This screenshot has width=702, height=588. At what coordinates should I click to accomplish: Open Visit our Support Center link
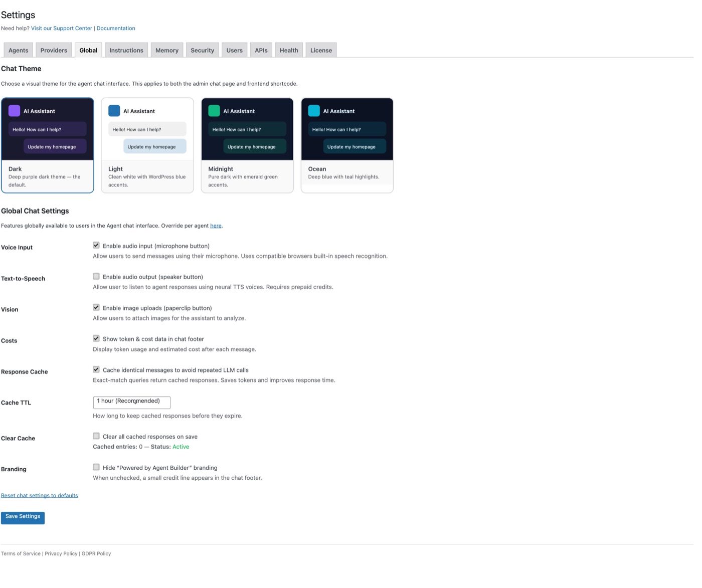62,29
